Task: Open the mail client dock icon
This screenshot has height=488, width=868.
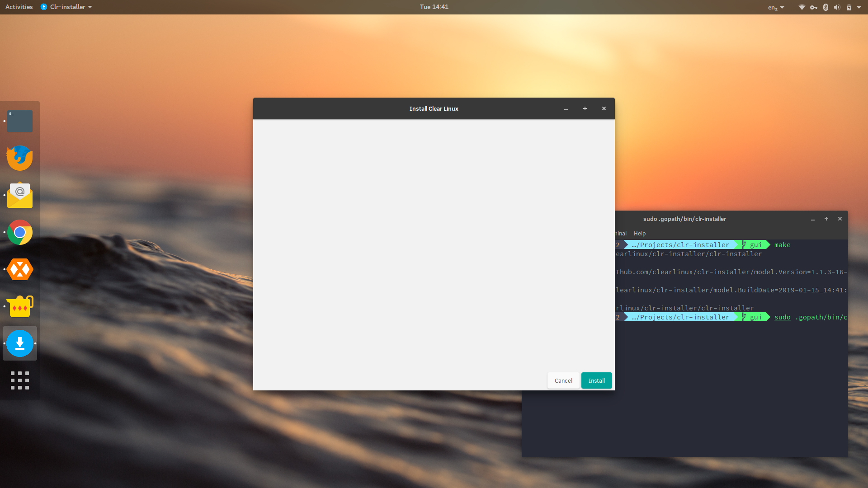Action: (x=20, y=195)
